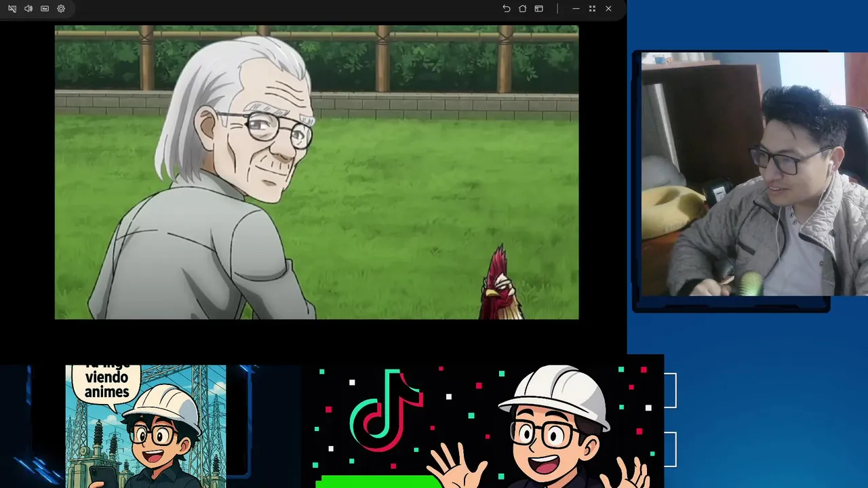
Task: Click the back arrow icon
Action: pyautogui.click(x=507, y=9)
